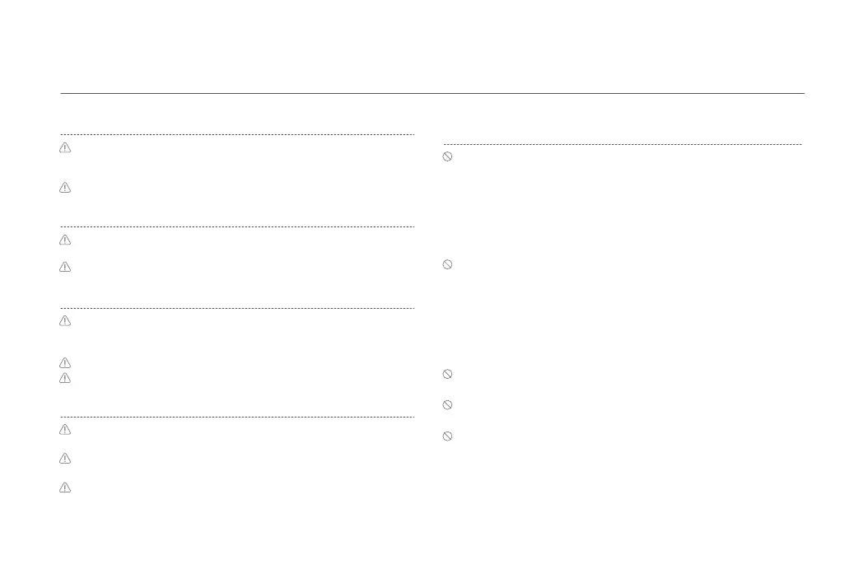
Task: Select the middle warning triangle in the bottom-left section
Action: point(65,458)
